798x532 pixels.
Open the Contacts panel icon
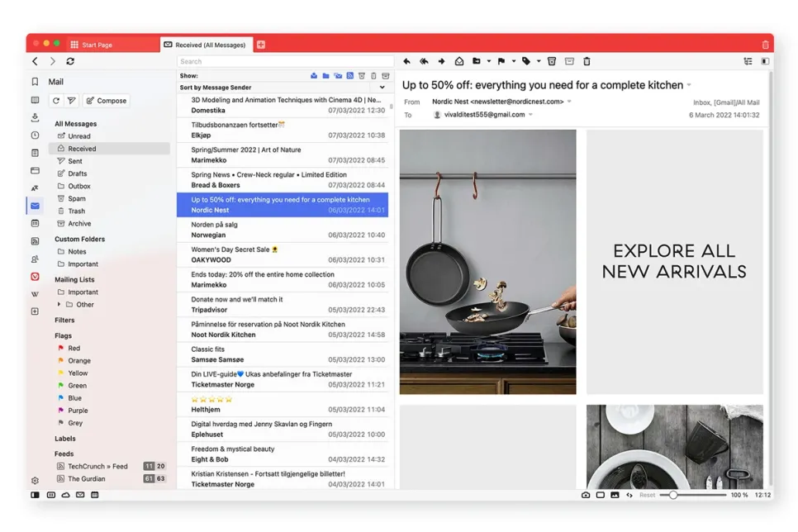click(36, 259)
